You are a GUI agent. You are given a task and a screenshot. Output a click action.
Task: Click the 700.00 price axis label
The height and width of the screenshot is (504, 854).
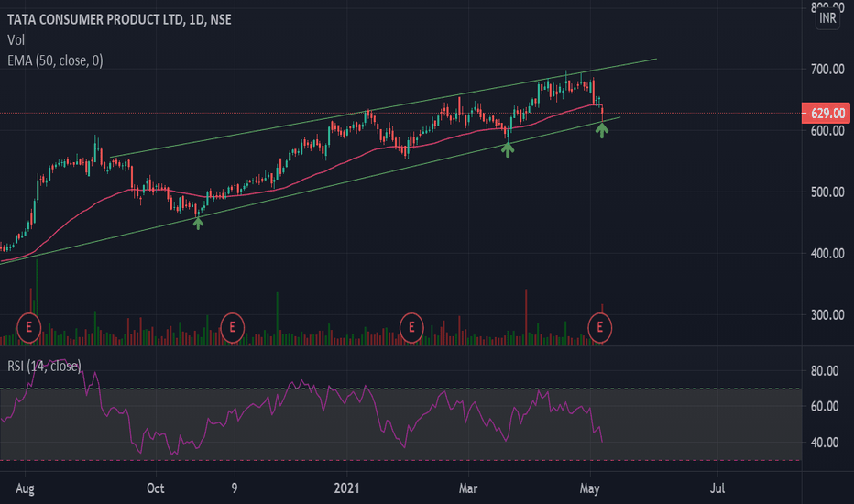click(827, 70)
